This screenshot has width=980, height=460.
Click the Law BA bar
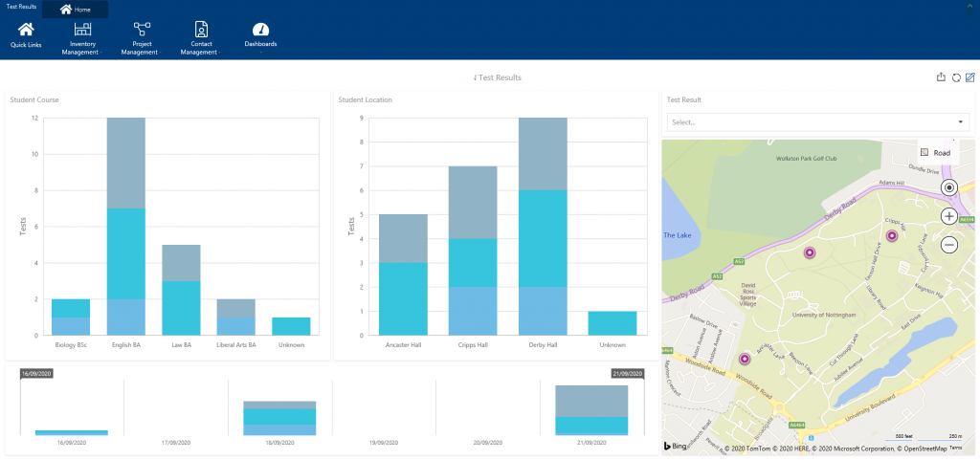pyautogui.click(x=181, y=290)
